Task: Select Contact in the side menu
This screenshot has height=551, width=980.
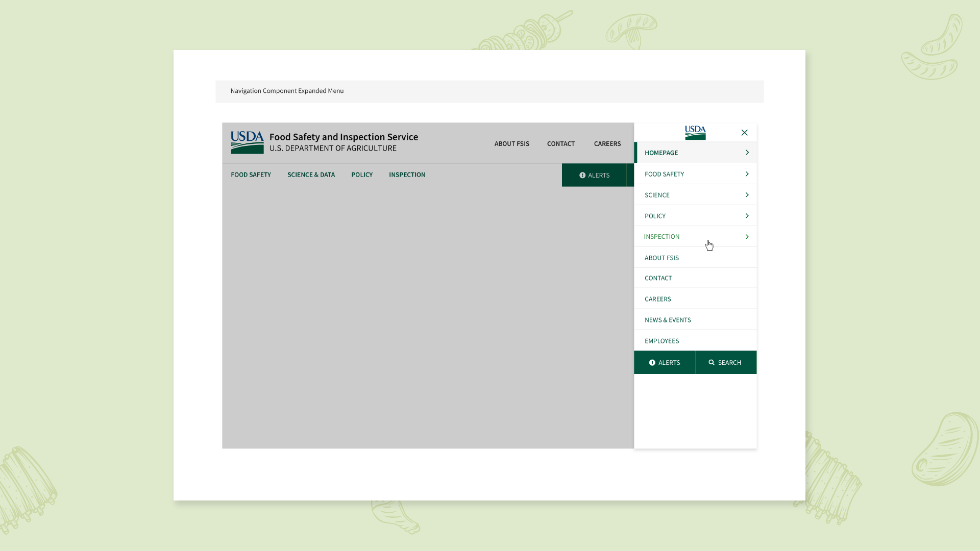Action: pos(658,279)
